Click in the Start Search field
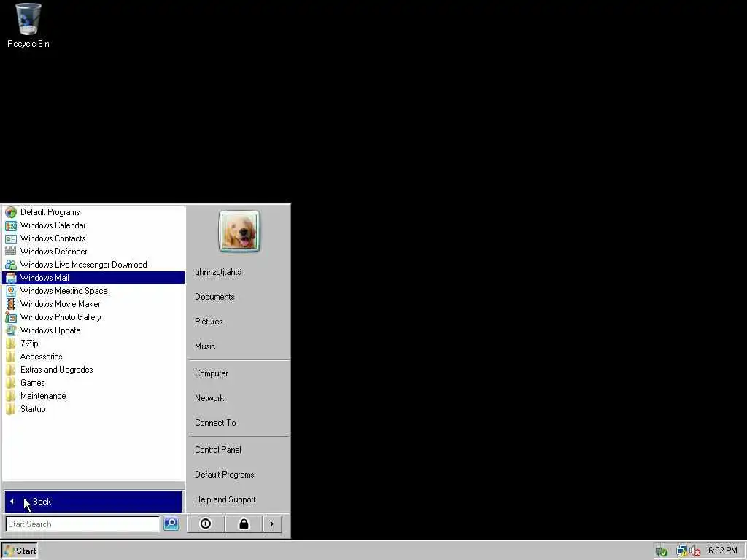Viewport: 747px width, 560px height. click(x=83, y=524)
